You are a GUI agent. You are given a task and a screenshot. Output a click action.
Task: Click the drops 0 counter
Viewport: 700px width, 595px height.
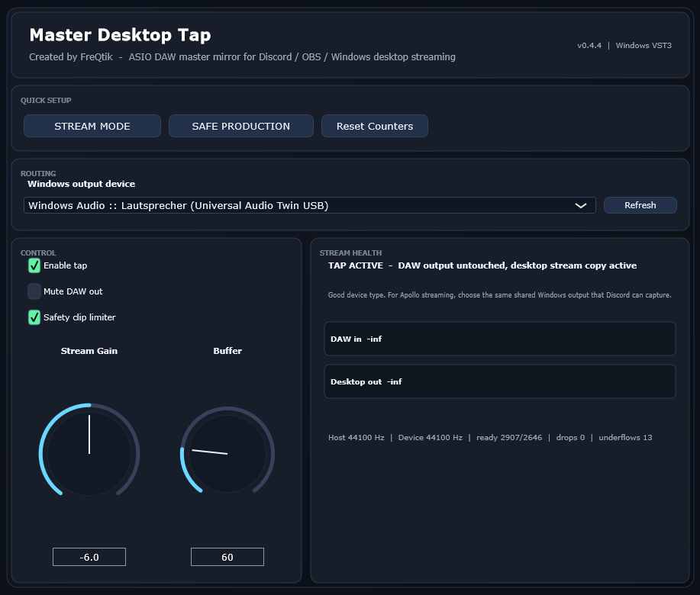pyautogui.click(x=570, y=438)
